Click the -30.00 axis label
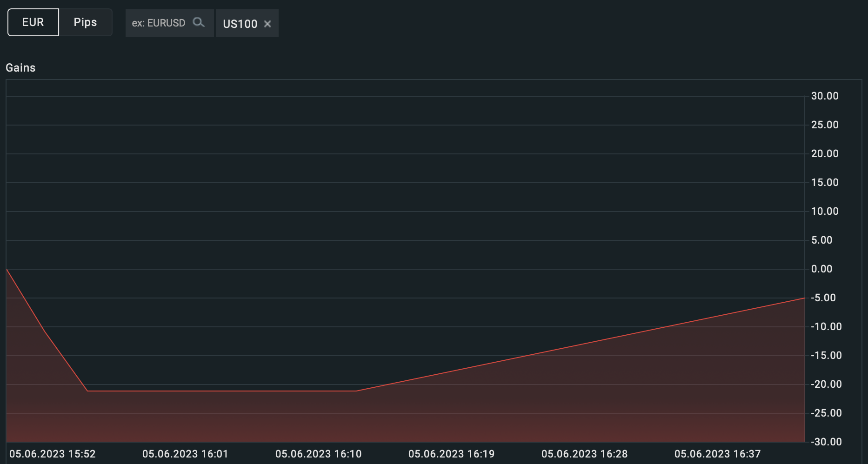 (826, 442)
